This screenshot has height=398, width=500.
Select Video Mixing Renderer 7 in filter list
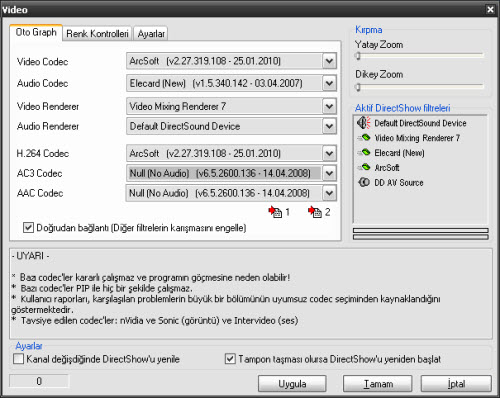tap(417, 138)
